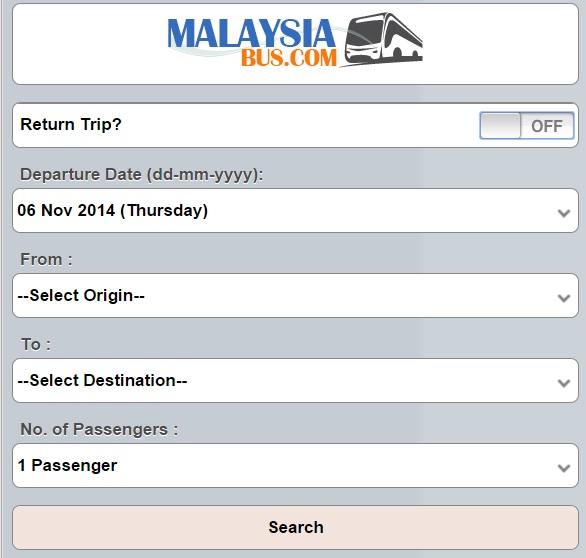This screenshot has width=586, height=558.
Task: Click the Return Trip? label text
Action: coord(71,125)
